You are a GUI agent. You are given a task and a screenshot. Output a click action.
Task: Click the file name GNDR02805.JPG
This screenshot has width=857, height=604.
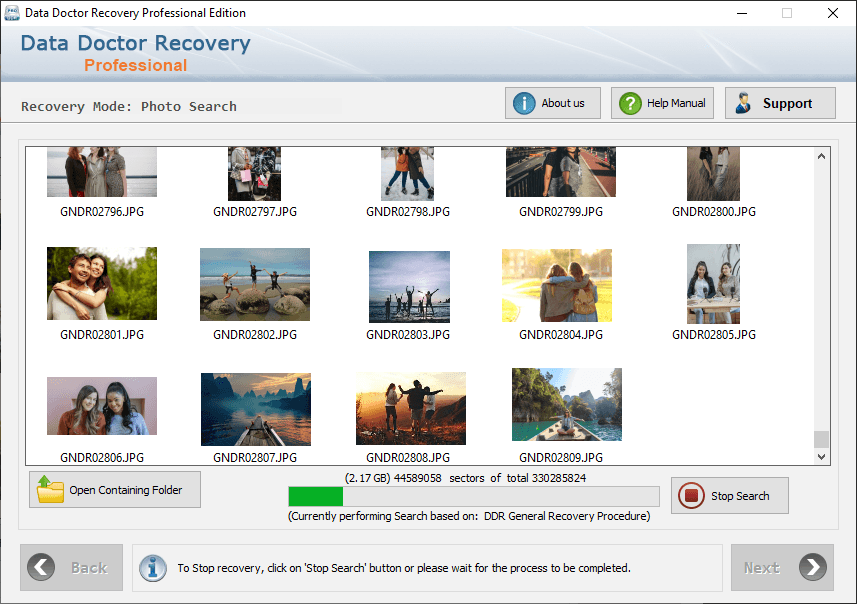coord(714,335)
